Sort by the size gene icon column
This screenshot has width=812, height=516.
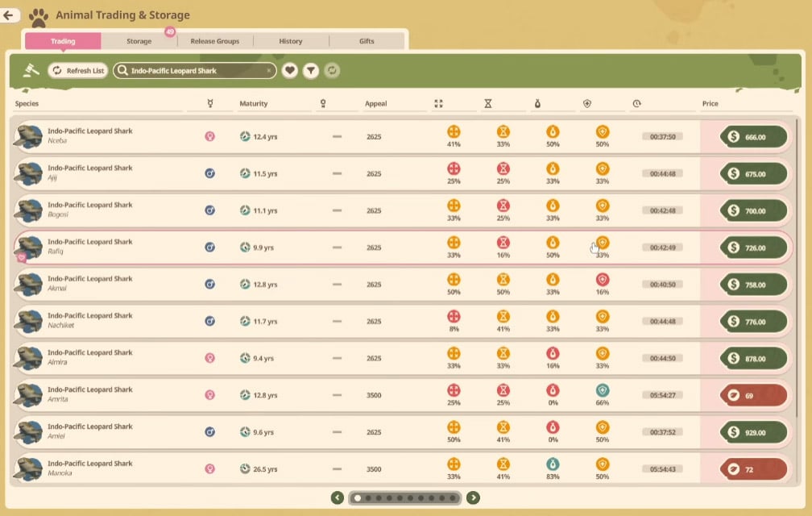pos(438,104)
